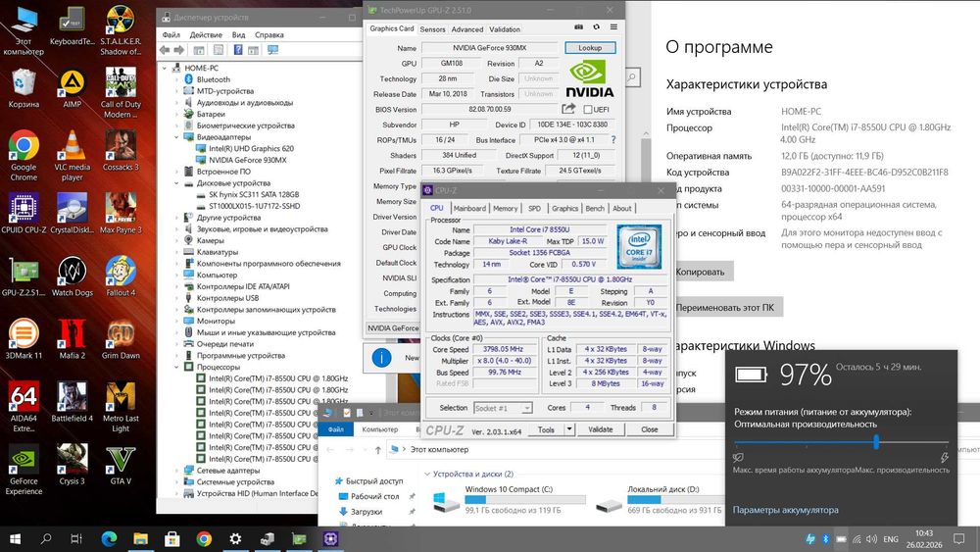Click the Windows 10 Compact (C:) drive
This screenshot has width=980, height=552.
click(510, 499)
